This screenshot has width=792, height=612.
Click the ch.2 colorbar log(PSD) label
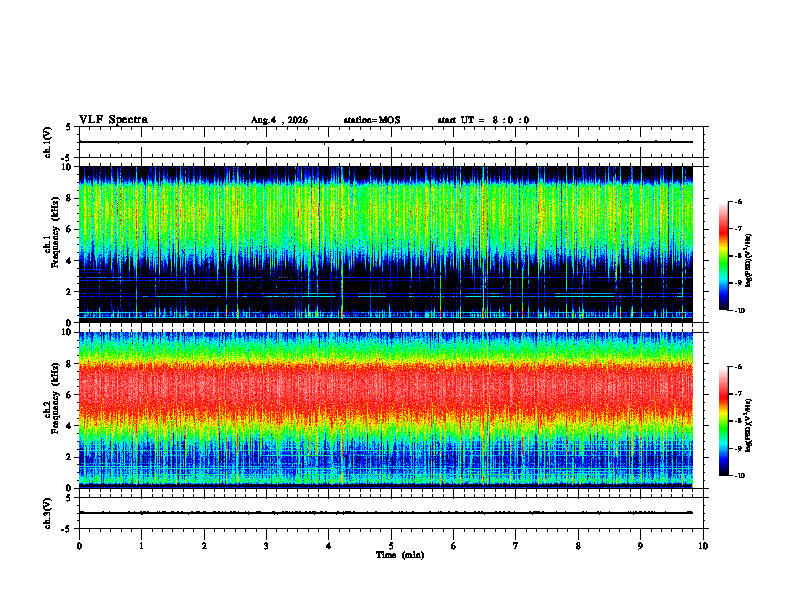[x=749, y=425]
